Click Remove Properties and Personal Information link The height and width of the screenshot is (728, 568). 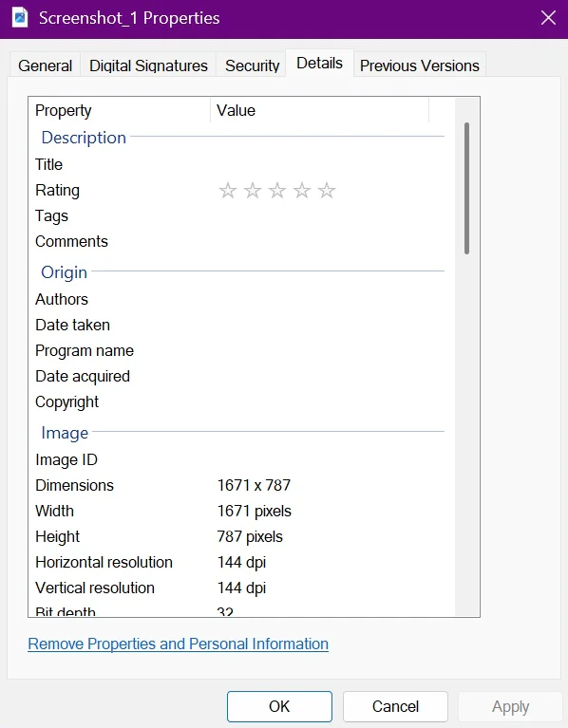pyautogui.click(x=178, y=644)
